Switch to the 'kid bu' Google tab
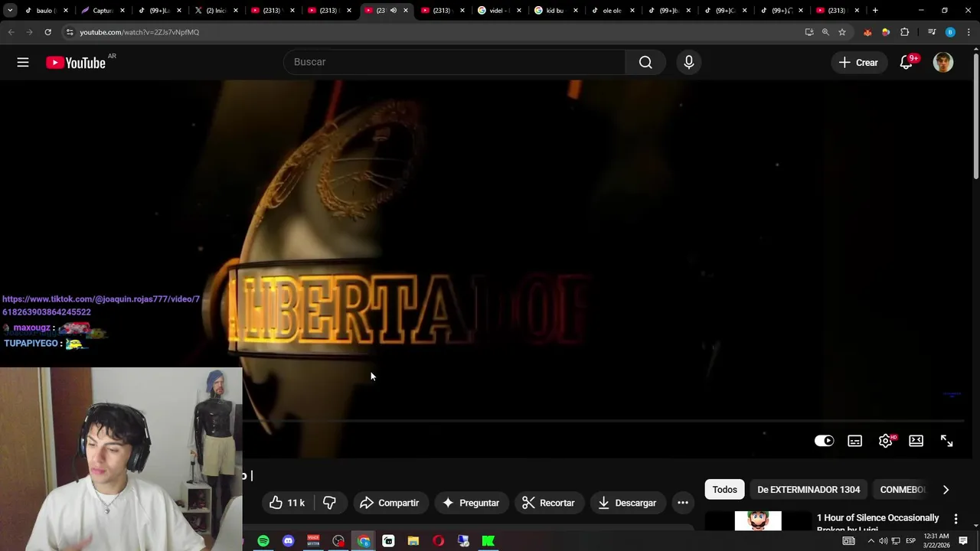 point(554,11)
